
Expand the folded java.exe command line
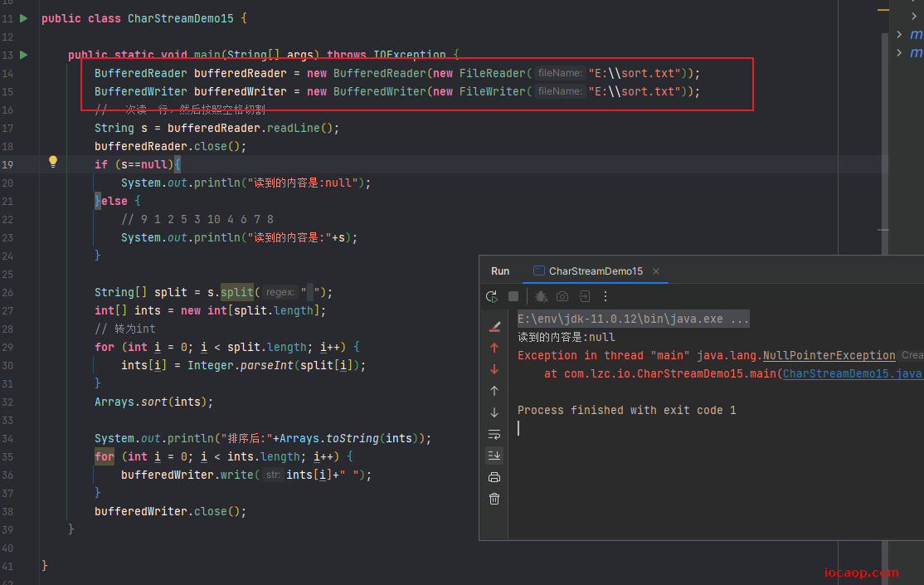point(634,319)
